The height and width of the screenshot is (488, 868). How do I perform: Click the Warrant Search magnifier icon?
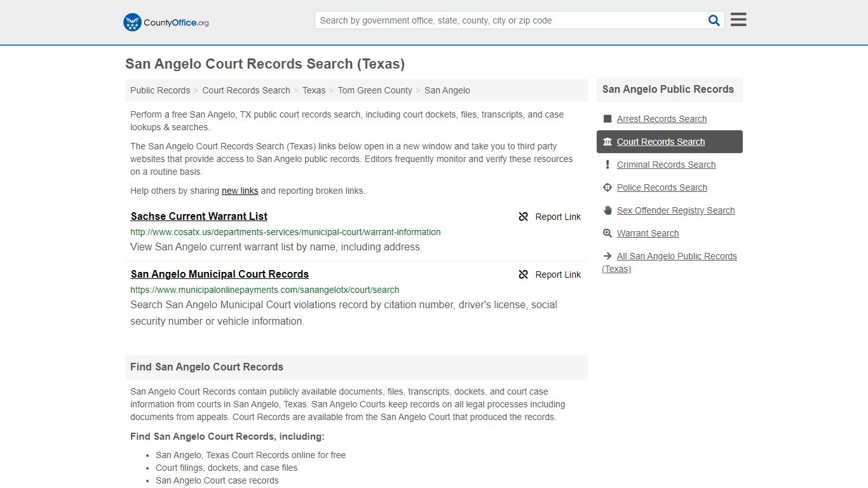[x=607, y=233]
